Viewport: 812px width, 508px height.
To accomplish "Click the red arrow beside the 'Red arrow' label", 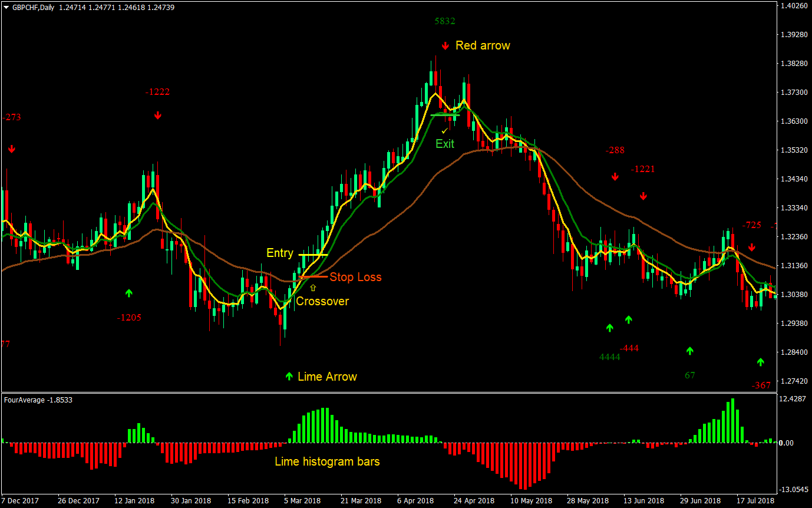I will click(445, 45).
